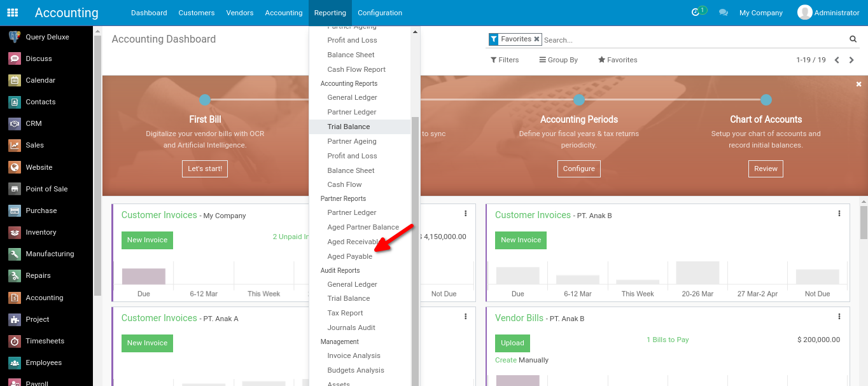The width and height of the screenshot is (868, 386).
Task: Open Query Deluxe from sidebar
Action: pos(47,37)
